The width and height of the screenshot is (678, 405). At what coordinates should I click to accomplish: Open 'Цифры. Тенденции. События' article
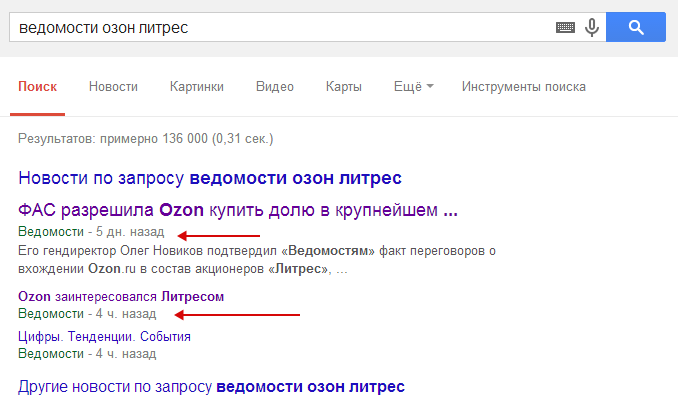pyautogui.click(x=104, y=337)
